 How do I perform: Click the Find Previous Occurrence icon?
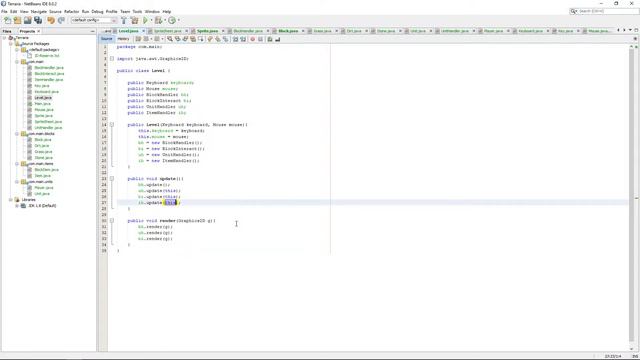[177, 39]
